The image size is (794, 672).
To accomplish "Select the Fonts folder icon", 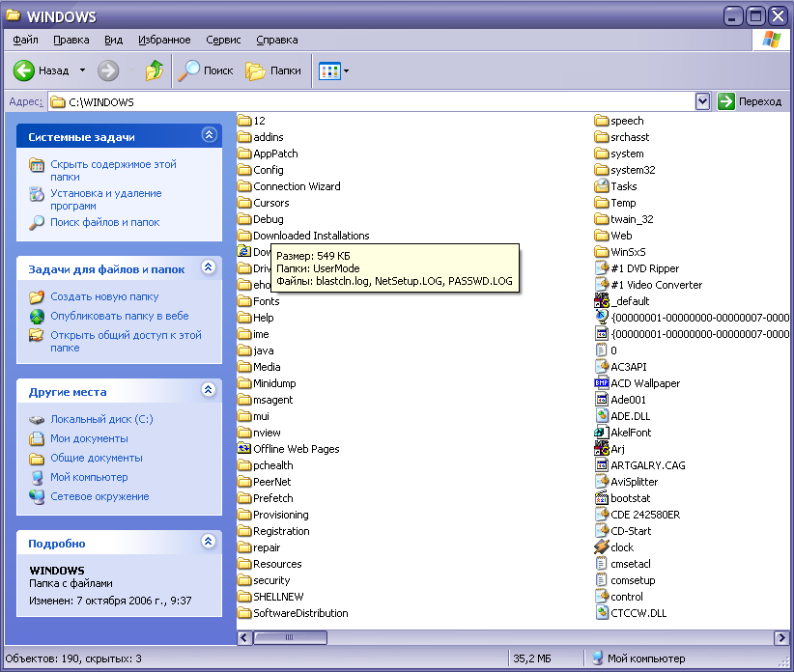I will pos(244,301).
